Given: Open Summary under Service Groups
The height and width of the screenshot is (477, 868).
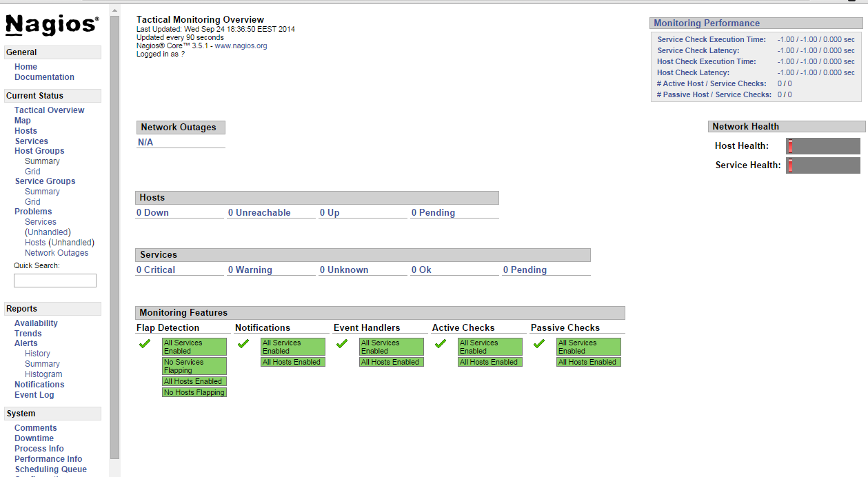Looking at the screenshot, I should click(42, 192).
